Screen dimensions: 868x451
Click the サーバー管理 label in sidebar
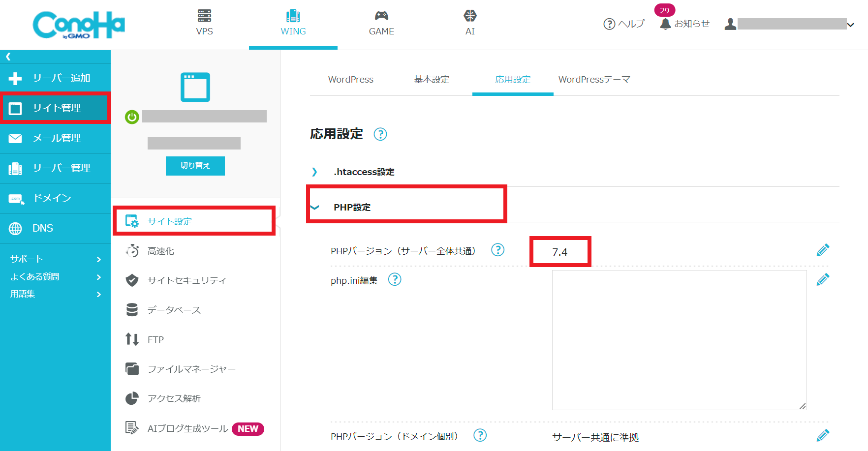tap(62, 168)
